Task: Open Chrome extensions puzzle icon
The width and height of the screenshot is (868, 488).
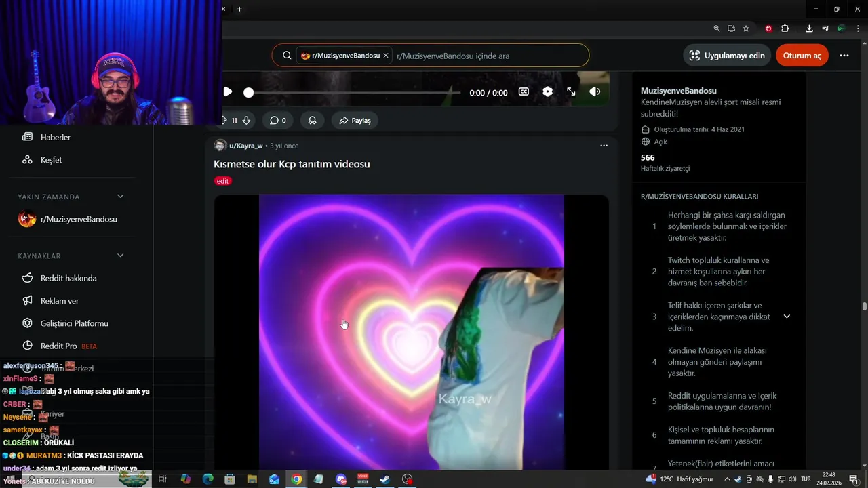Action: point(785,28)
